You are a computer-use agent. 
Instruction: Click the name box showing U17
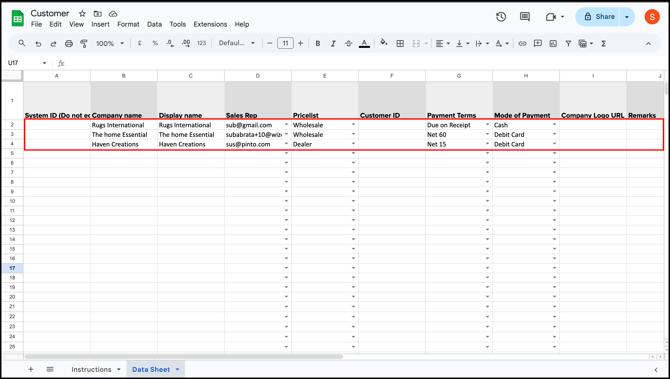(x=26, y=63)
